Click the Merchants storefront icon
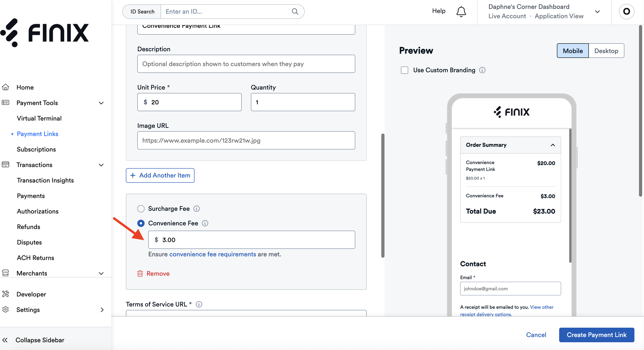 [5, 273]
